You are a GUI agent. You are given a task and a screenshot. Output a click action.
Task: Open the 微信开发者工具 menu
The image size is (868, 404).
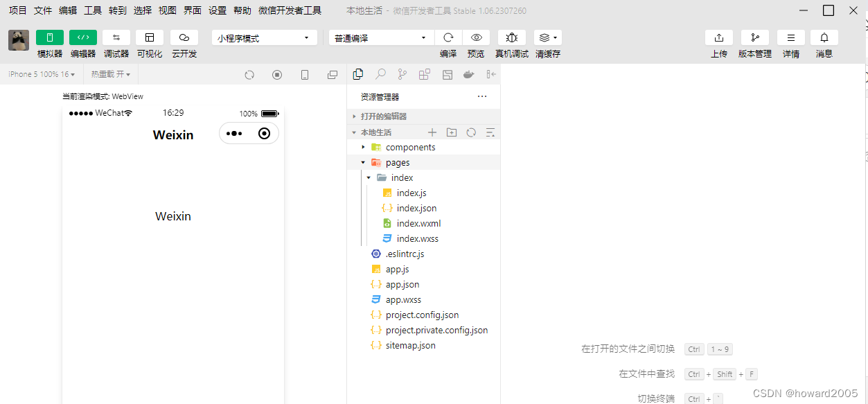click(x=290, y=10)
